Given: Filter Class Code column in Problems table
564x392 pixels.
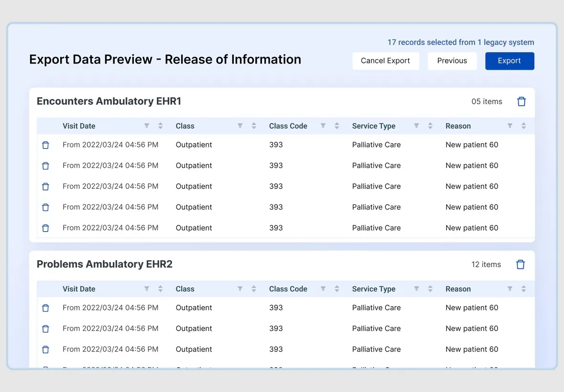Looking at the screenshot, I should pyautogui.click(x=323, y=289).
